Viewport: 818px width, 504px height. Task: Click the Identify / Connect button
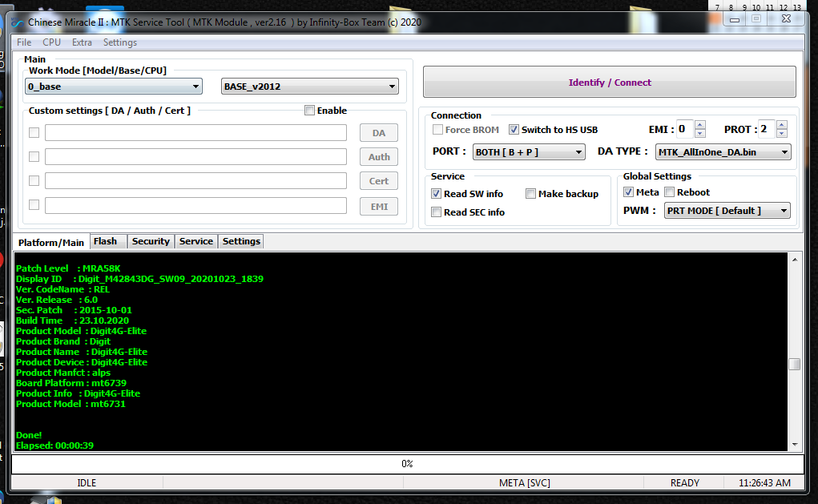(610, 82)
